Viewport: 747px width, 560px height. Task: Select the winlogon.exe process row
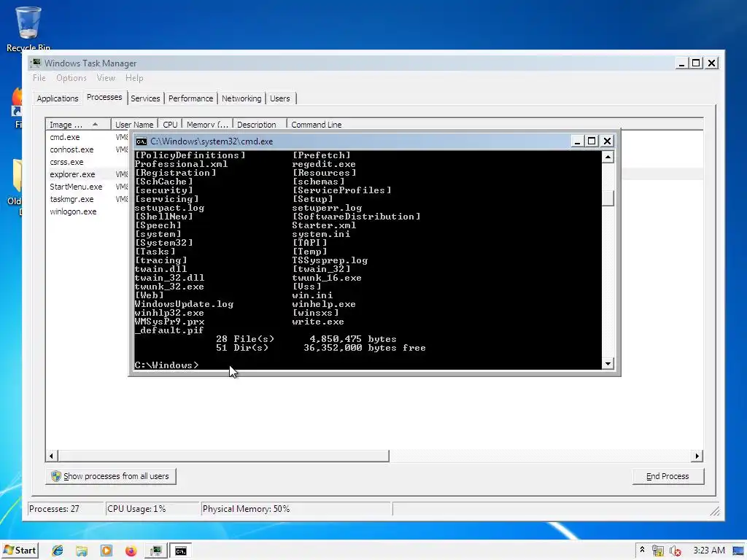[73, 211]
